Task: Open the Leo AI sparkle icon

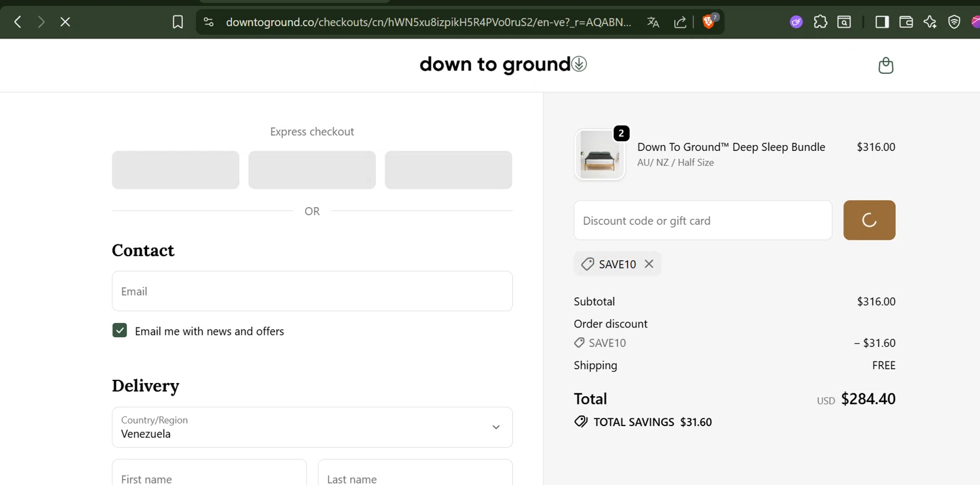Action: [930, 22]
